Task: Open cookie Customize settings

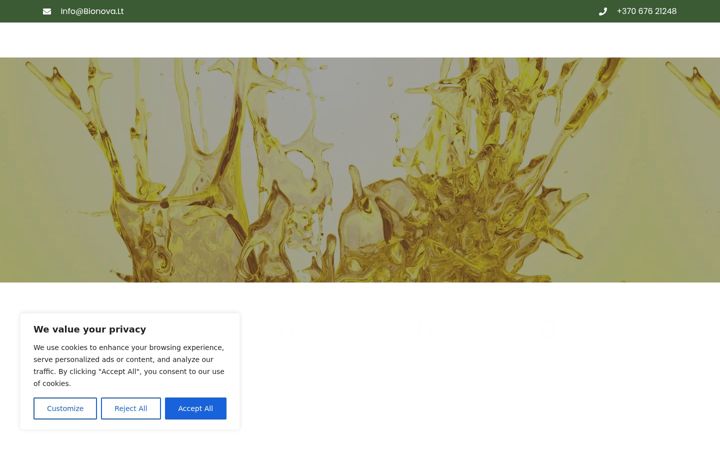Action: pos(65,408)
